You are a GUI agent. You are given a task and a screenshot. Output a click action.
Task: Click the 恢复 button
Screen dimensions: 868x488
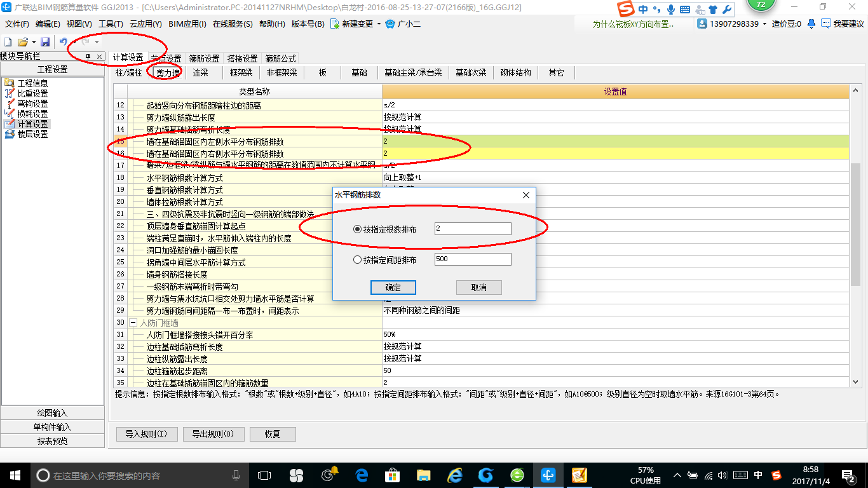click(272, 434)
